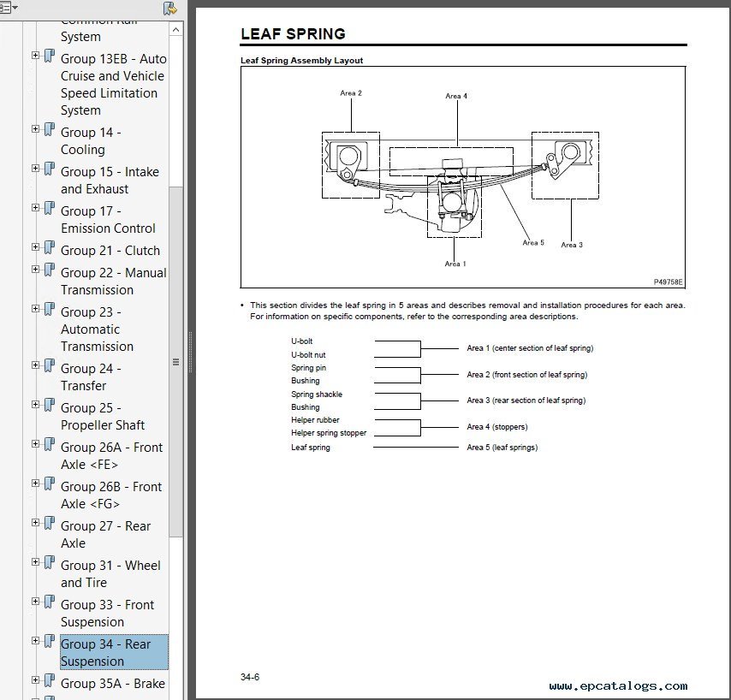
Task: Expand Group 33 Front Suspension bookmark
Action: (x=35, y=602)
